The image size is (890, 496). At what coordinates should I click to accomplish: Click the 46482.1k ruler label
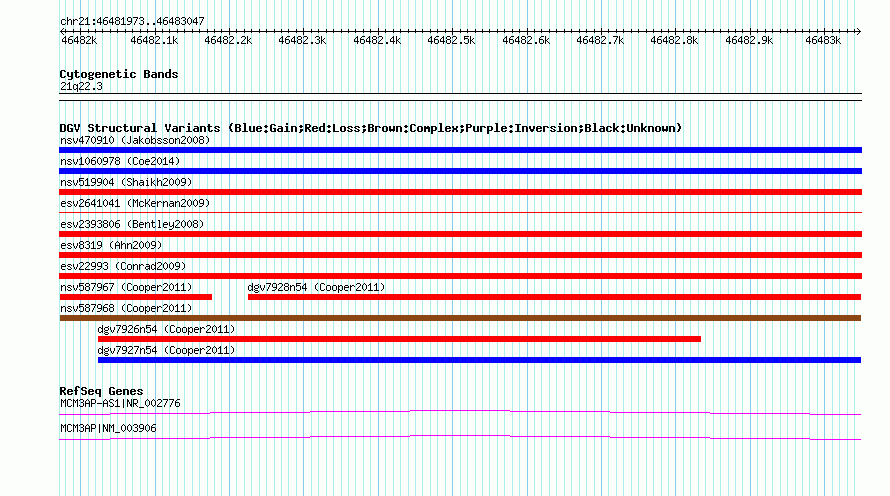[154, 40]
